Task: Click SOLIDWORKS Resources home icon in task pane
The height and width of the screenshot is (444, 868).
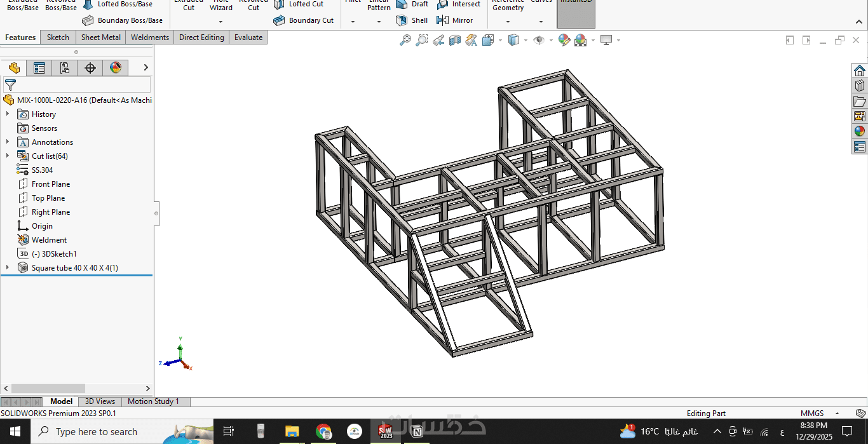Action: pyautogui.click(x=860, y=71)
